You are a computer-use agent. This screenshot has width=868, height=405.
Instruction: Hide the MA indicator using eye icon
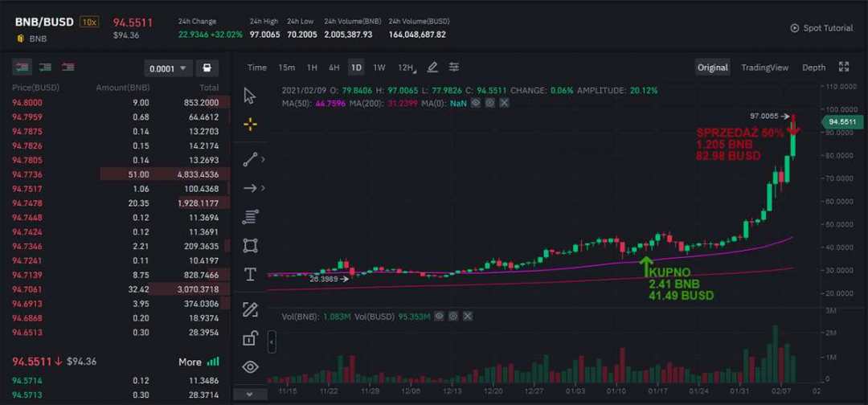[x=476, y=103]
